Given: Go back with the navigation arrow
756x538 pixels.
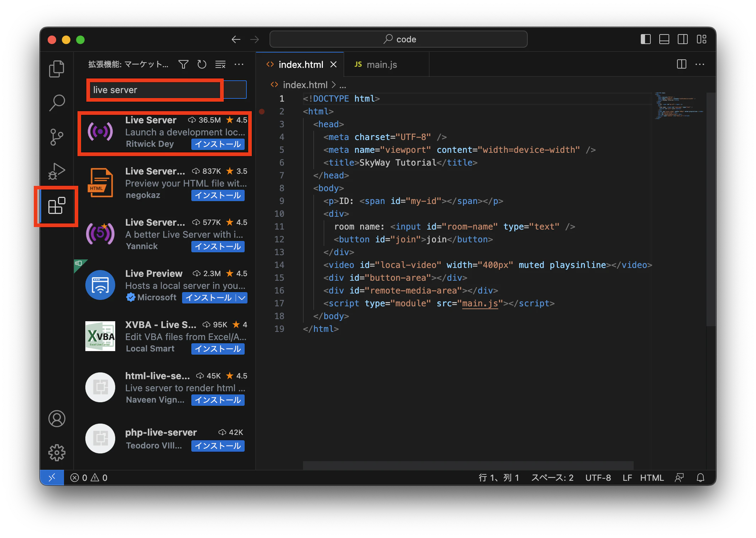Looking at the screenshot, I should pyautogui.click(x=236, y=39).
